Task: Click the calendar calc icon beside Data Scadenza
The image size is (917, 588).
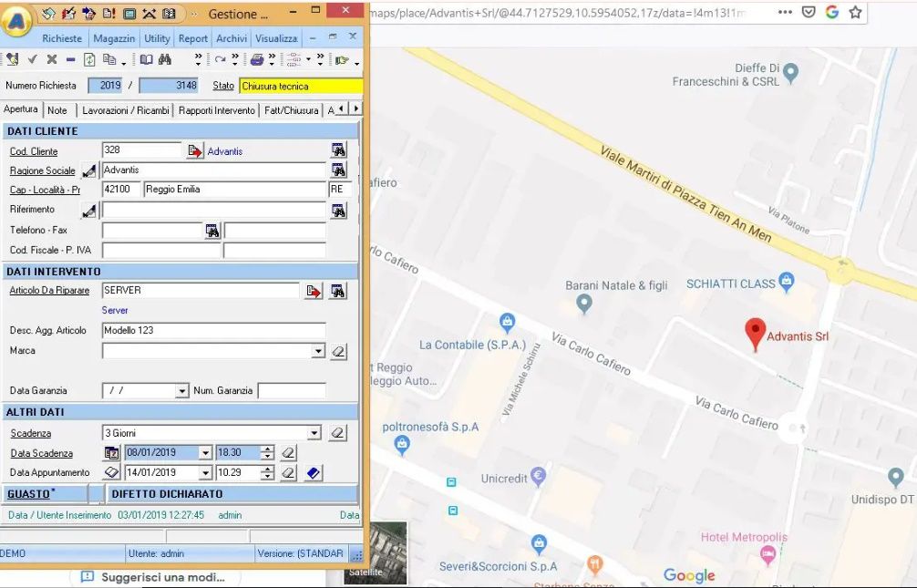Action: pos(111,453)
